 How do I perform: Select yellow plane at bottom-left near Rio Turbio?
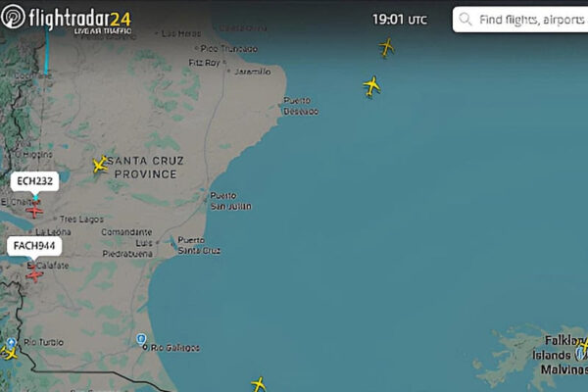click(x=9, y=353)
